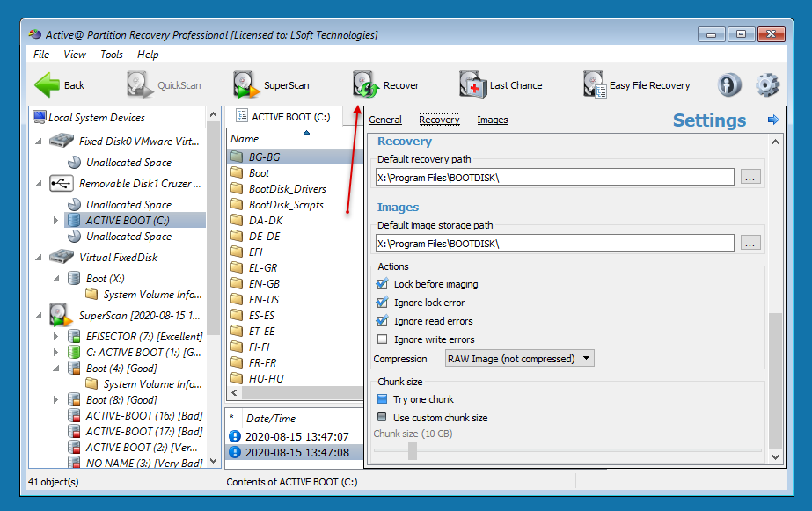Image resolution: width=812 pixels, height=511 pixels.
Task: Select the EN-US folder row
Action: 294,299
